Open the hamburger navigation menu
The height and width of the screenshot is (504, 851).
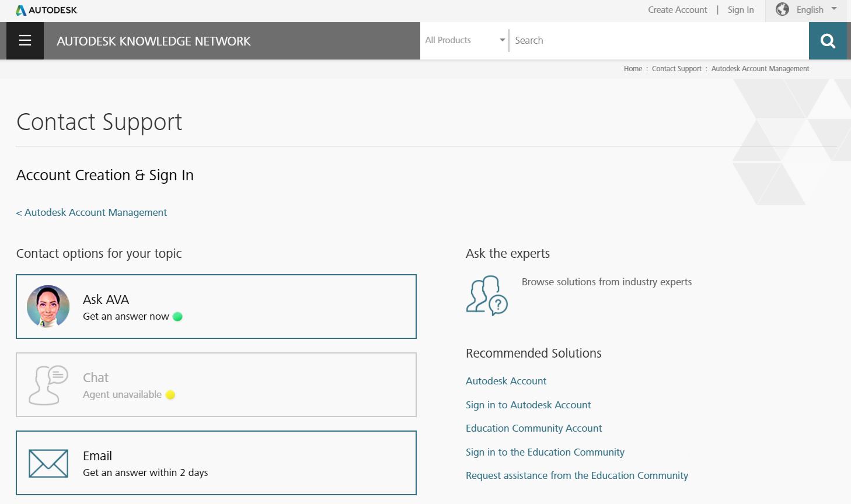click(x=25, y=40)
